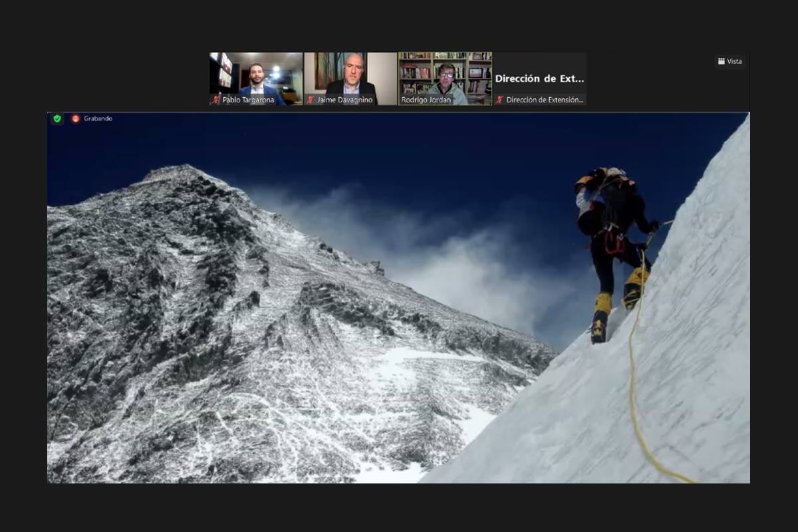This screenshot has height=532, width=798.
Task: Click the red recording indicator icon
Action: [x=76, y=118]
